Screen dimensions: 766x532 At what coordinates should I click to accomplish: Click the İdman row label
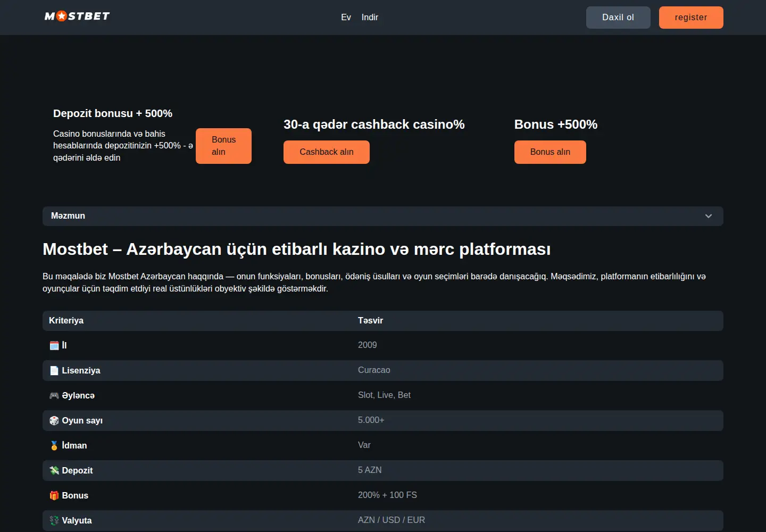tap(74, 445)
